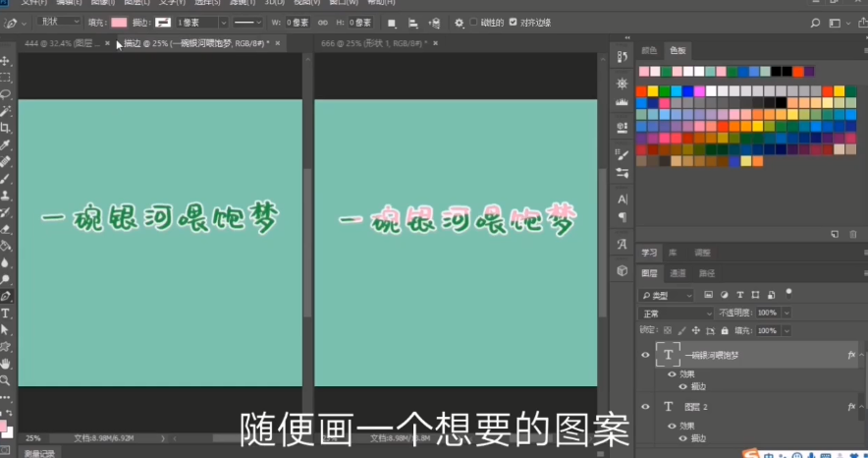The height and width of the screenshot is (458, 868).
Task: Select the Zoom magnifier tool
Action: pyautogui.click(x=6, y=380)
